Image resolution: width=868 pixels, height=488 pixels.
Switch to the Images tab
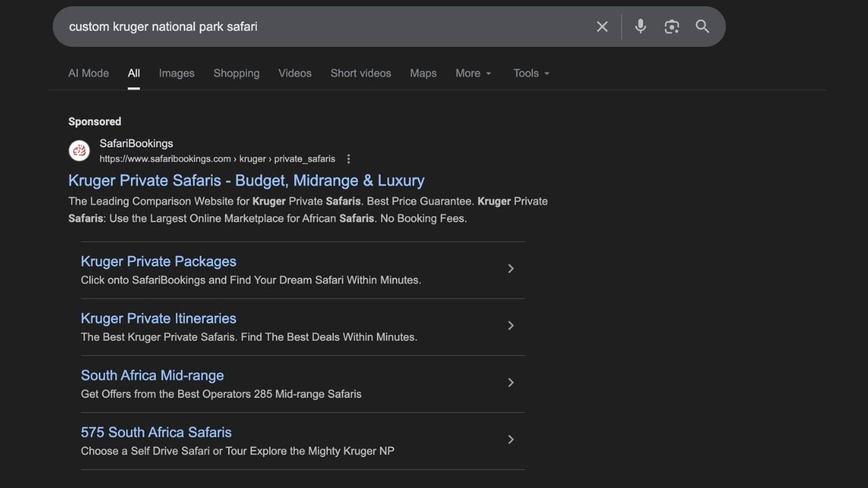click(x=176, y=73)
